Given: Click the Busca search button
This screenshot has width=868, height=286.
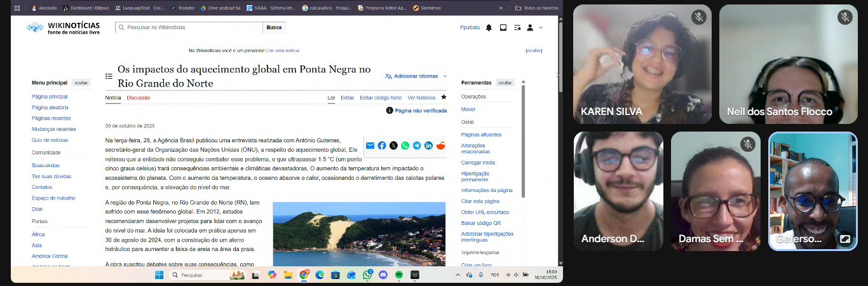Looking at the screenshot, I should tap(274, 27).
